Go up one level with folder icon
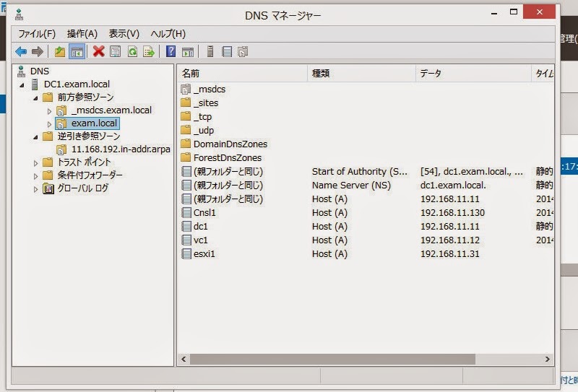Image resolution: width=578 pixels, height=392 pixels. (x=60, y=51)
